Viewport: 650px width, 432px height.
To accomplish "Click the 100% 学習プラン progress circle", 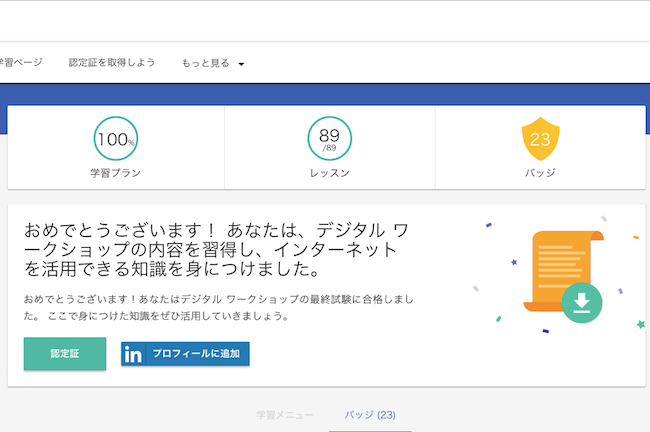I will pyautogui.click(x=116, y=138).
